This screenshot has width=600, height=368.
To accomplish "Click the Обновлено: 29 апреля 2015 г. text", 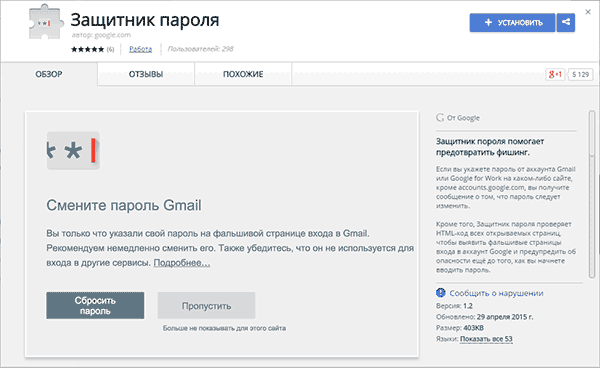I will point(484,317).
